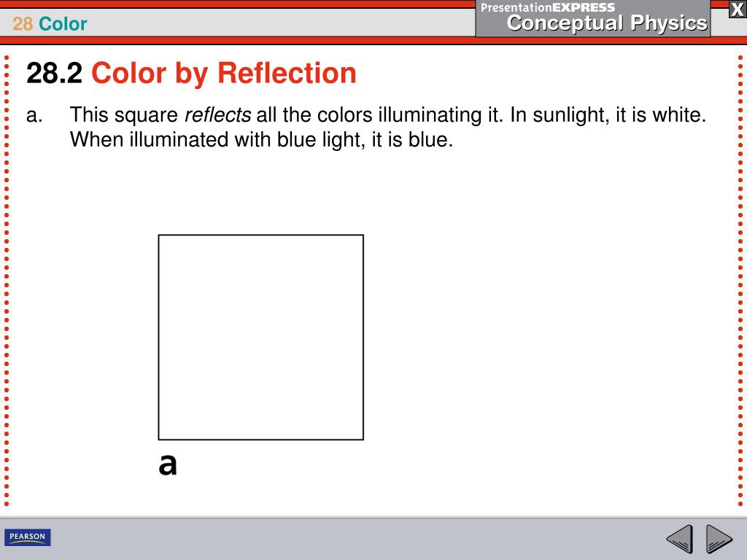Click the "a." list marker before the paragraph
The height and width of the screenshot is (560, 747).
34,115
